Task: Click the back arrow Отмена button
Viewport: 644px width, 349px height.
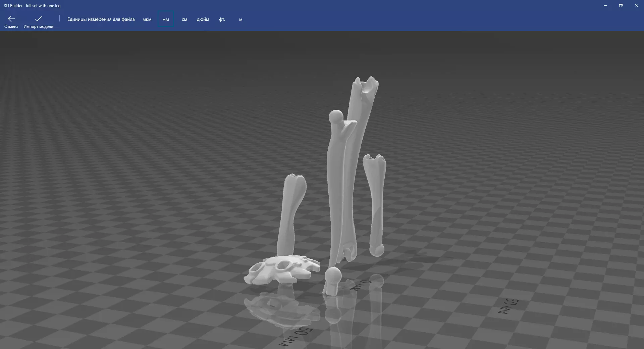Action: point(11,21)
